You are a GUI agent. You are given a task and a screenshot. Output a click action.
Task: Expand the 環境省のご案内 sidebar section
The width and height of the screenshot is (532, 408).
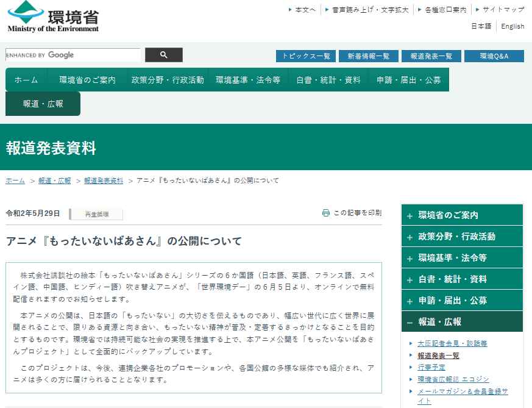pos(410,215)
